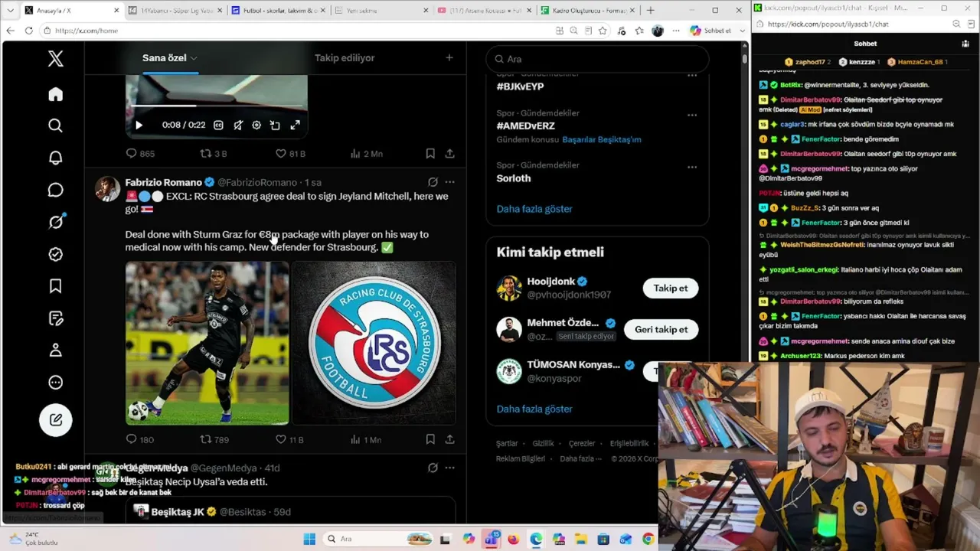Follow Hooijdonk with Takip et button
This screenshot has height=551, width=980.
[671, 289]
